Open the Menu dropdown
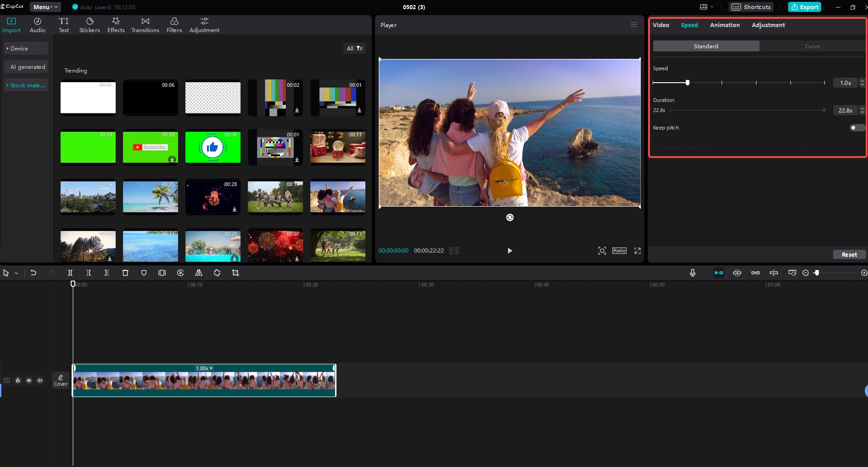 coord(45,7)
